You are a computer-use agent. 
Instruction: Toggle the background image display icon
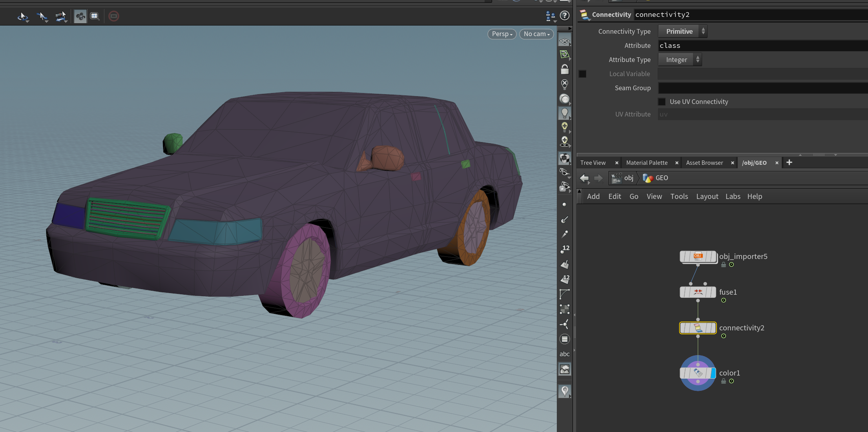(x=564, y=369)
